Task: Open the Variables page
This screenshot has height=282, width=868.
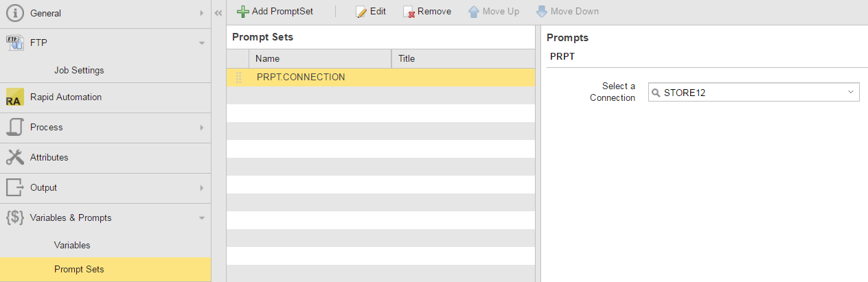Action: click(72, 245)
